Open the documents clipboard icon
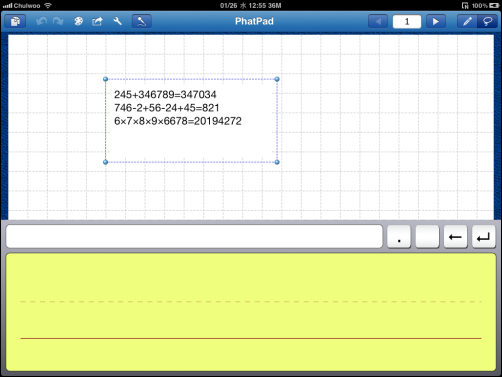 point(15,21)
